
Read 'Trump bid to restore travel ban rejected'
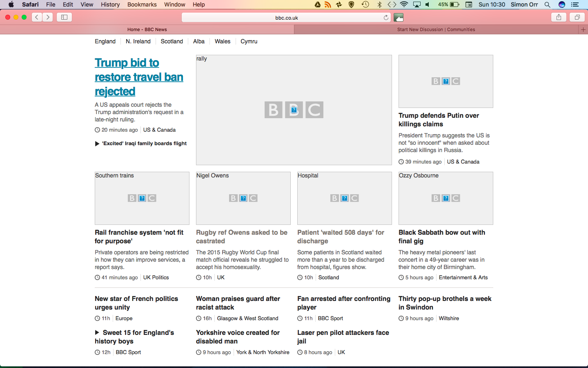point(139,77)
